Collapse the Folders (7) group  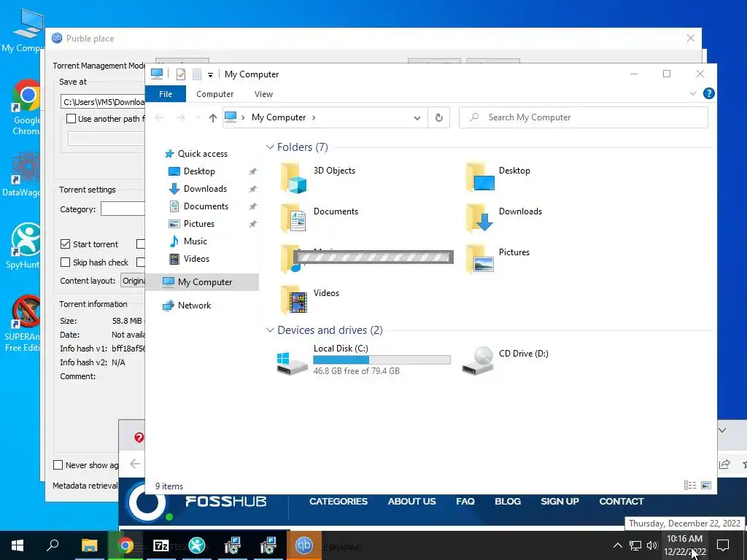tap(270, 147)
